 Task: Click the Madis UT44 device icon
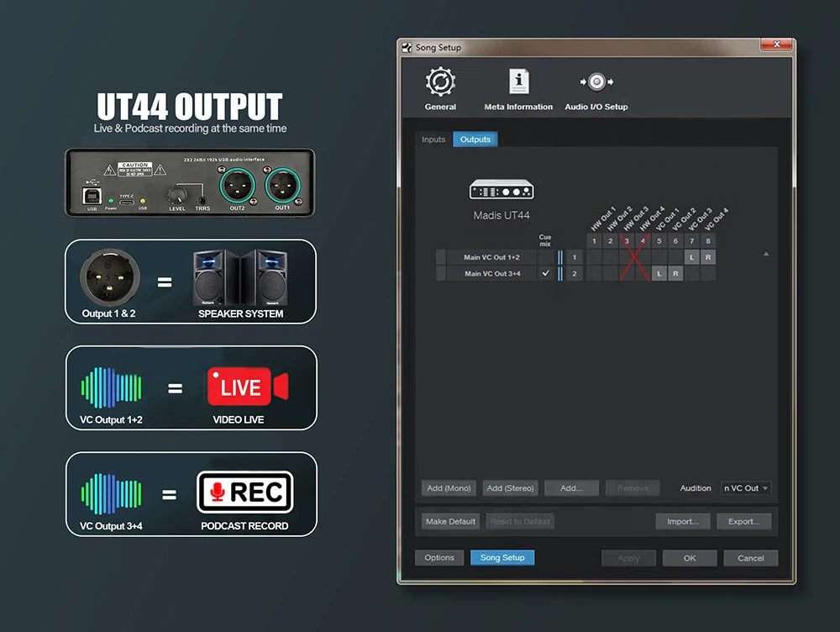tap(501, 190)
